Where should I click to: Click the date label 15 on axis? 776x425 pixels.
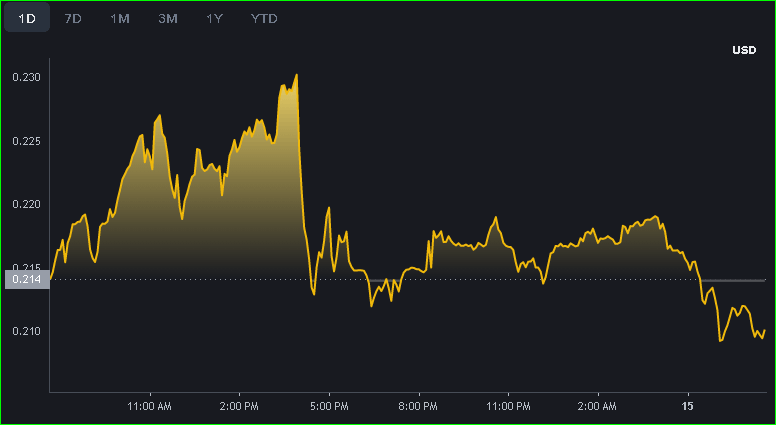pyautogui.click(x=687, y=407)
